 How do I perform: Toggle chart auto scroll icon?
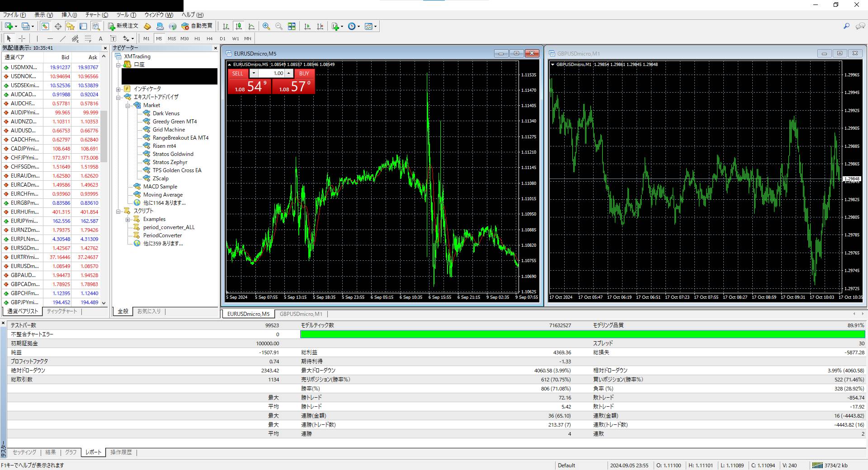[x=307, y=26]
